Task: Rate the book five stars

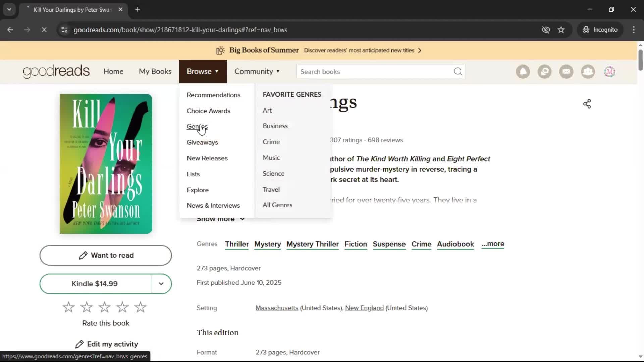Action: [x=140, y=307]
